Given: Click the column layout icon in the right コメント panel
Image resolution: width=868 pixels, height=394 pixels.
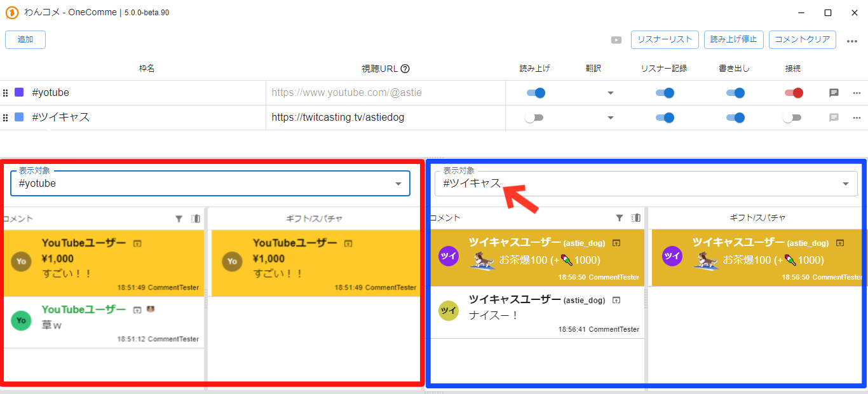Looking at the screenshot, I should tap(636, 218).
